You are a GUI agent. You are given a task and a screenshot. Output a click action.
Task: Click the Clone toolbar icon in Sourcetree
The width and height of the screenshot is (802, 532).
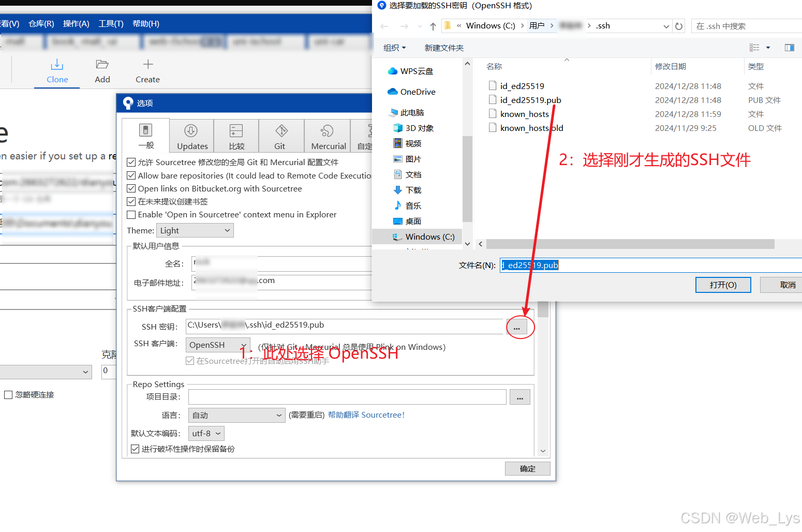[57, 65]
